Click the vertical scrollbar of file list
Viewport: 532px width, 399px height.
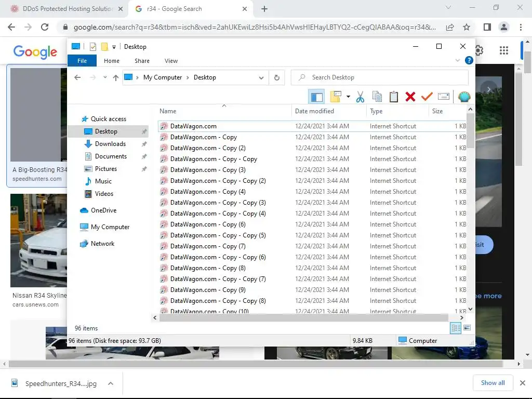pos(470,131)
